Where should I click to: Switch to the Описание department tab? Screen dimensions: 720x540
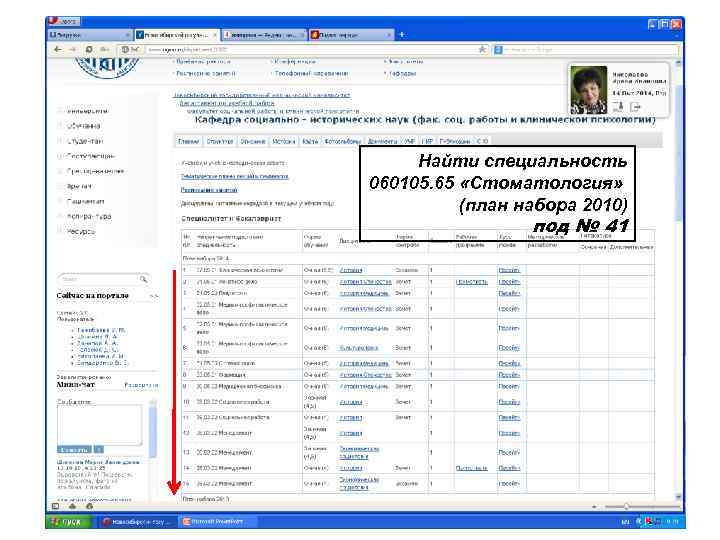[x=253, y=141]
